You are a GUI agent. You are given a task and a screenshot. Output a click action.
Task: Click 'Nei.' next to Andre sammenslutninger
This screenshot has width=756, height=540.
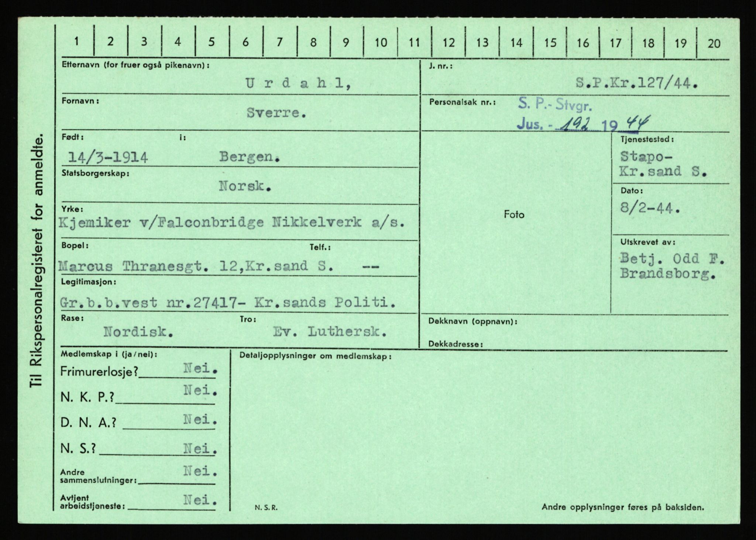200,471
